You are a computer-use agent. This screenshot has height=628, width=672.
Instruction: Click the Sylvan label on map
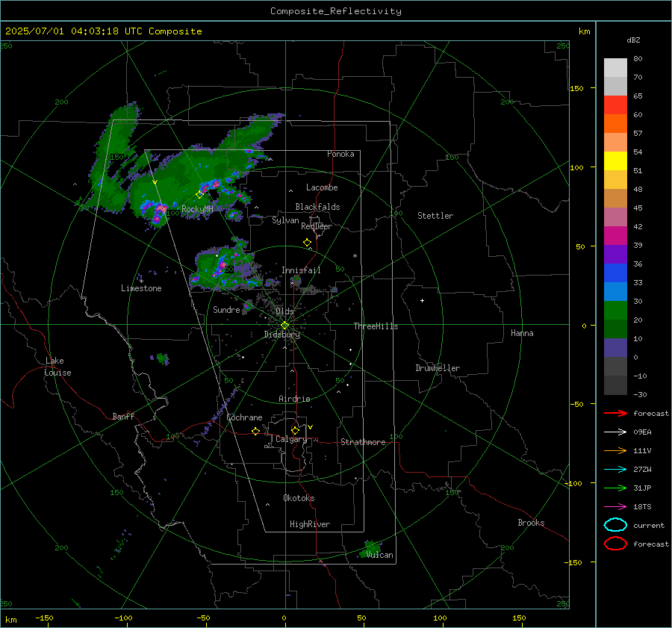pyautogui.click(x=285, y=220)
